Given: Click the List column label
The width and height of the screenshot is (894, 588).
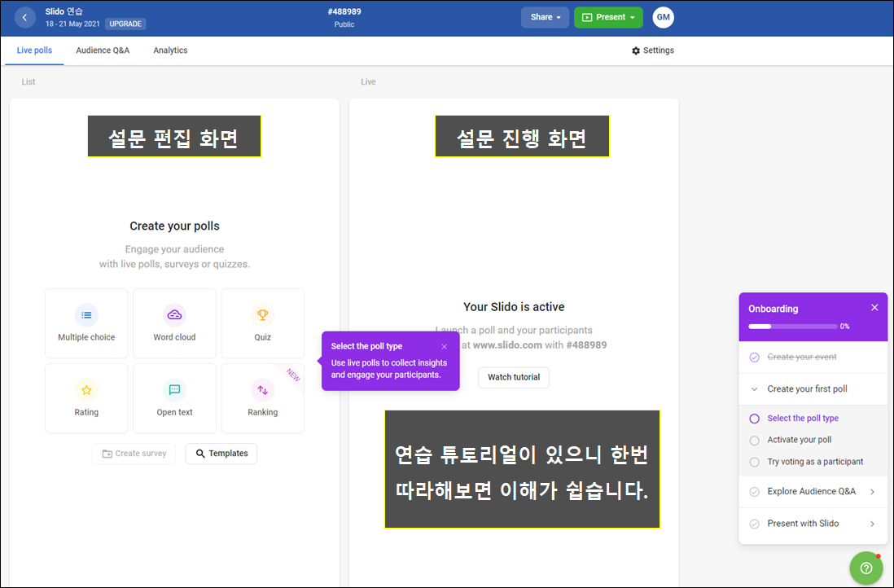Looking at the screenshot, I should [28, 81].
